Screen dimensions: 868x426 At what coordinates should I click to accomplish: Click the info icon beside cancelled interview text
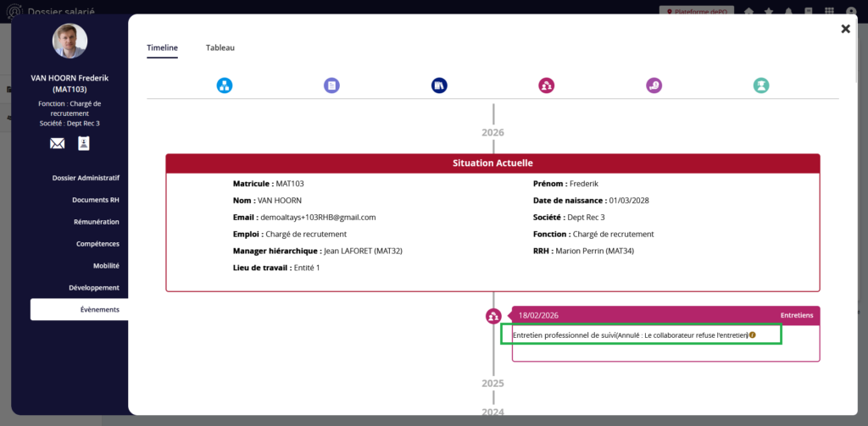[753, 335]
